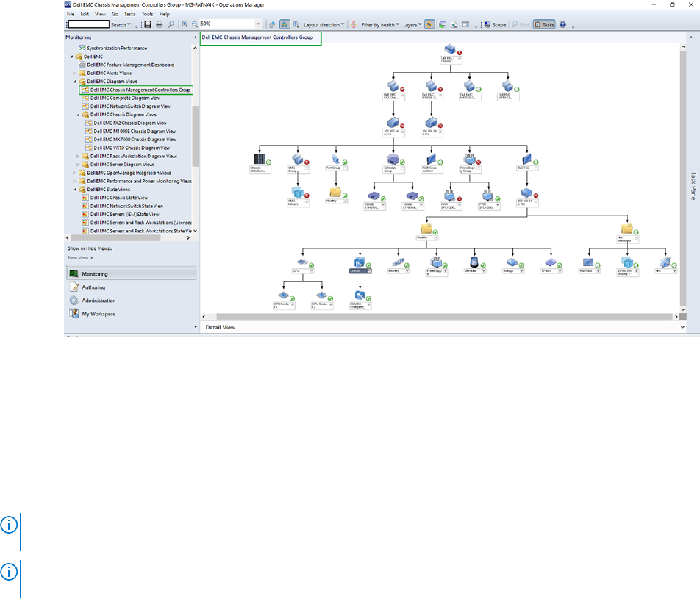Open the Layout direction dropdown

point(324,25)
